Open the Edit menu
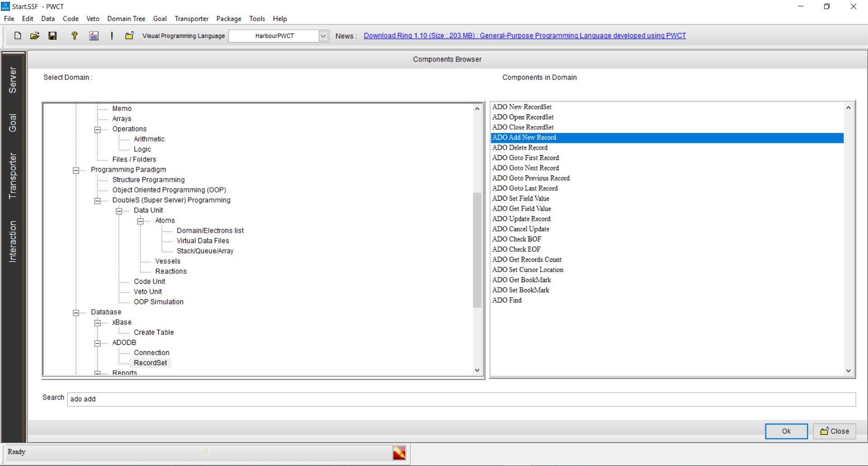The height and width of the screenshot is (466, 868). click(28, 19)
